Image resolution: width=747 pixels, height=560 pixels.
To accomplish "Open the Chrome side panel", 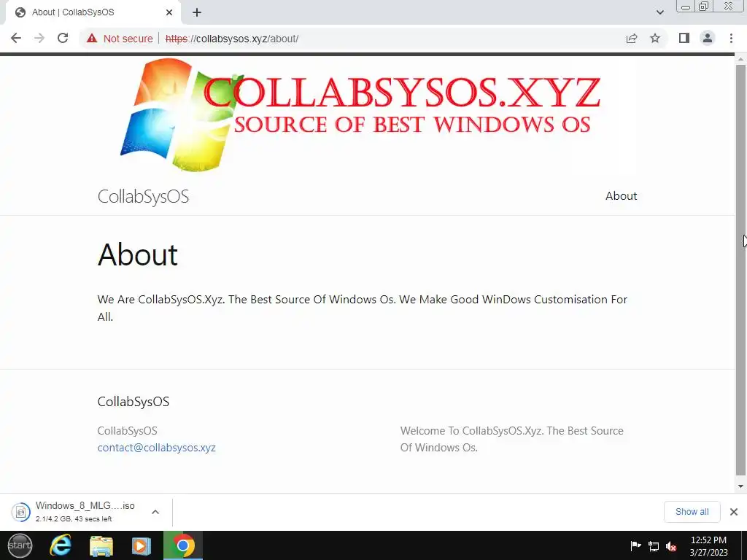I will point(684,38).
